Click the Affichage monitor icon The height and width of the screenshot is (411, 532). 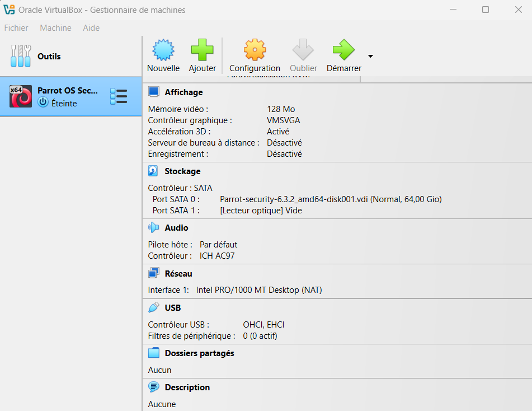click(154, 92)
